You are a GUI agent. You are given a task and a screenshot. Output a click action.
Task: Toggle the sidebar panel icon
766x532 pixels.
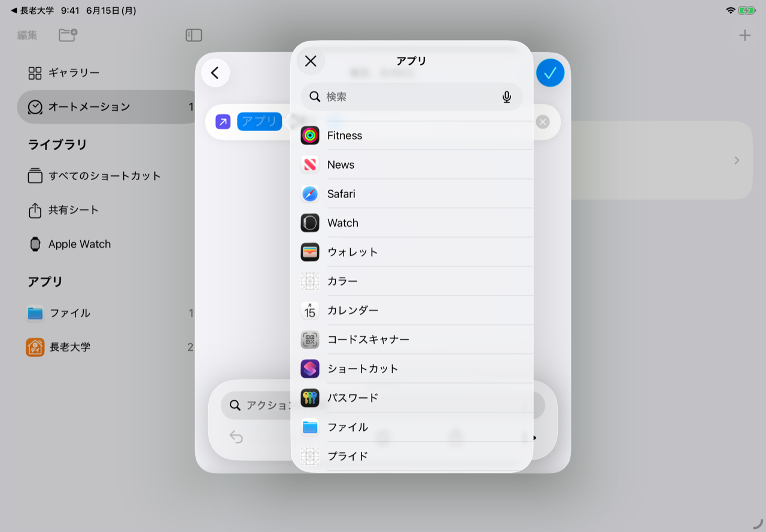click(x=194, y=35)
